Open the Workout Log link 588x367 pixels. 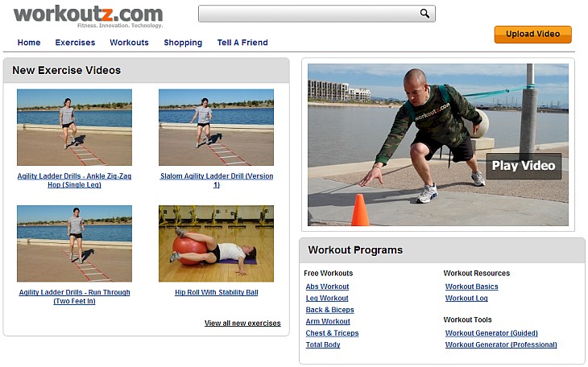coord(466,298)
